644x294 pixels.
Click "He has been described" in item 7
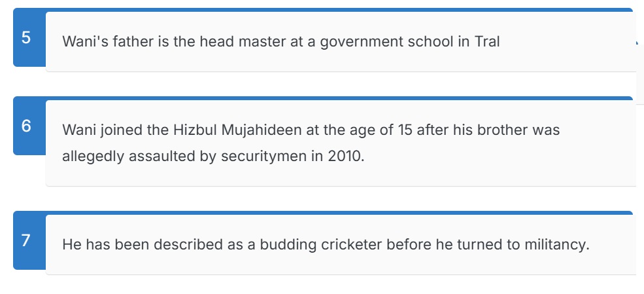[127, 245]
